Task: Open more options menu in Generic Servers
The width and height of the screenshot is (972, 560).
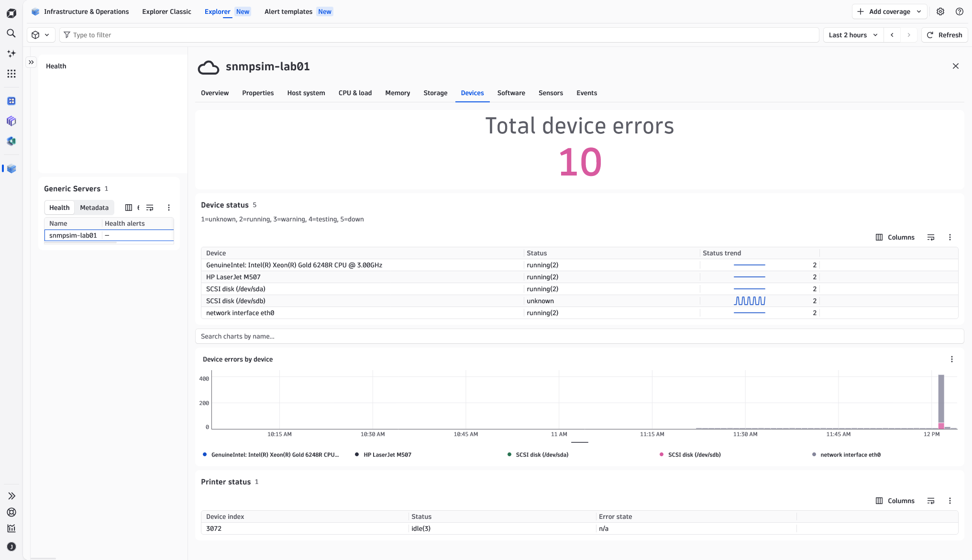Action: tap(169, 208)
